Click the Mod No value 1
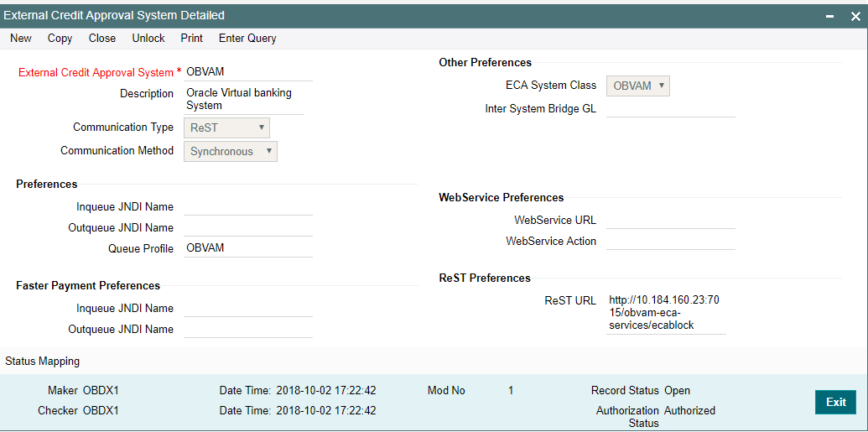868x432 pixels. coord(511,390)
